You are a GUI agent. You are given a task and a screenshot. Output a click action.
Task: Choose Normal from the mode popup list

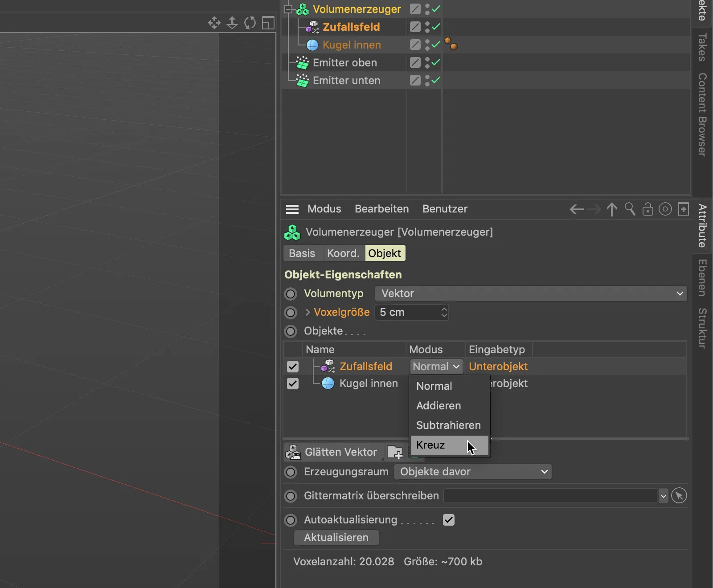coord(449,386)
